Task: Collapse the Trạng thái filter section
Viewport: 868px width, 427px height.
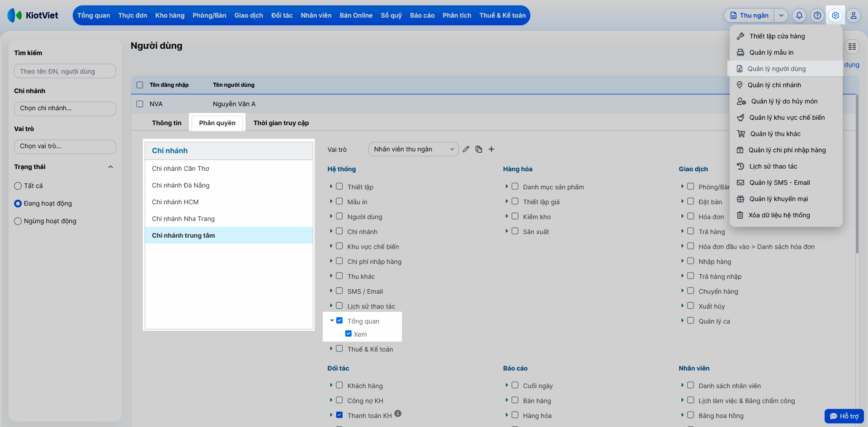Action: [x=110, y=167]
